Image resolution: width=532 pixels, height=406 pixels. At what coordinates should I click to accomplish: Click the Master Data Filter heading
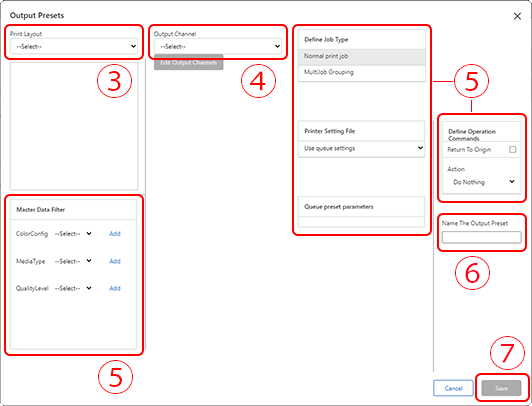41,210
